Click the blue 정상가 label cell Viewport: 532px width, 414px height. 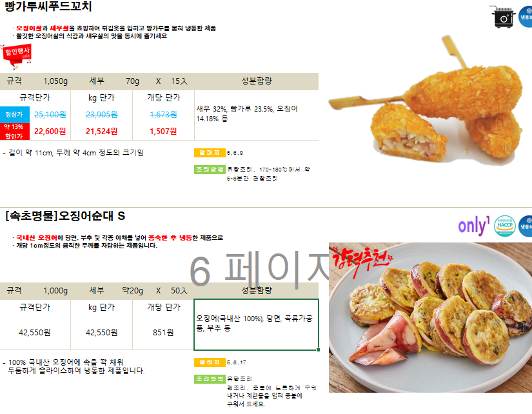(x=15, y=115)
